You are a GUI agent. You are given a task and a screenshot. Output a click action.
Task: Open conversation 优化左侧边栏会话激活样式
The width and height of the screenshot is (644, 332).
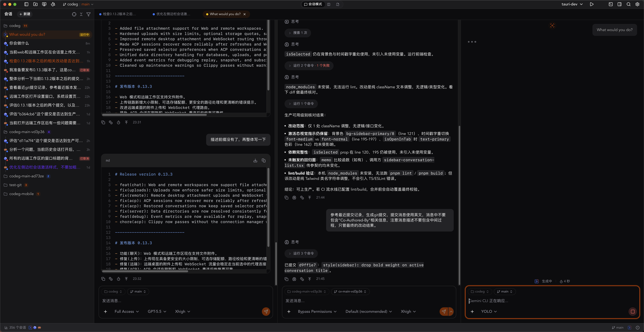pyautogui.click(x=47, y=167)
